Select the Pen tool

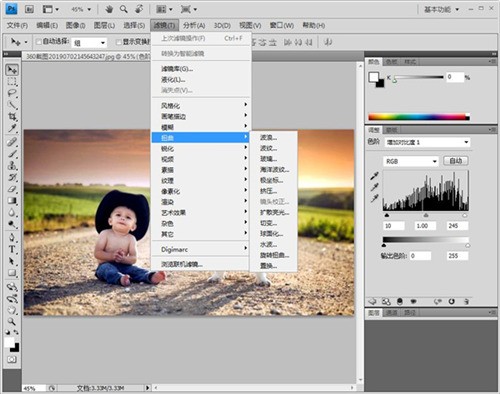(x=12, y=238)
